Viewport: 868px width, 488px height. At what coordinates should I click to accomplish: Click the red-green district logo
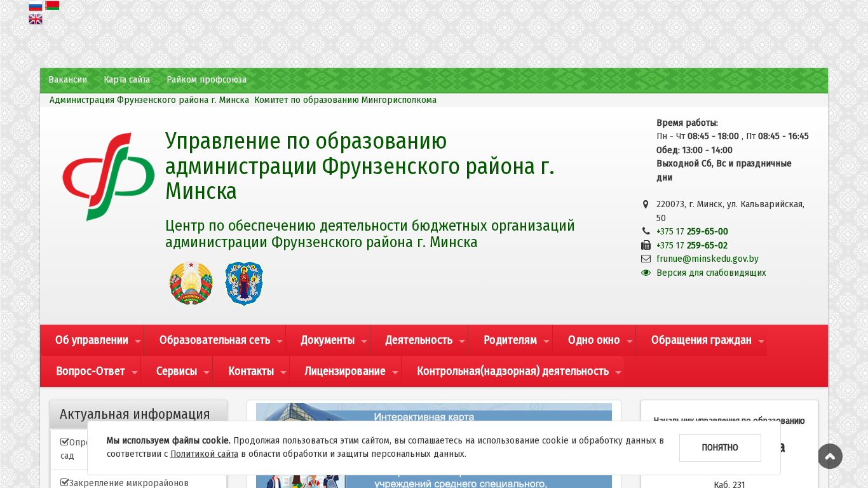pyautogui.click(x=108, y=177)
